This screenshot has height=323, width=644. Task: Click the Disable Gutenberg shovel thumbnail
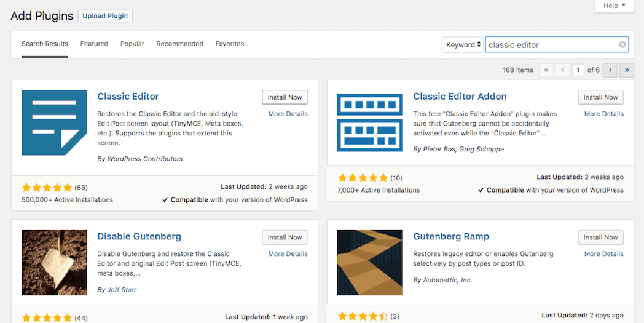click(x=54, y=263)
